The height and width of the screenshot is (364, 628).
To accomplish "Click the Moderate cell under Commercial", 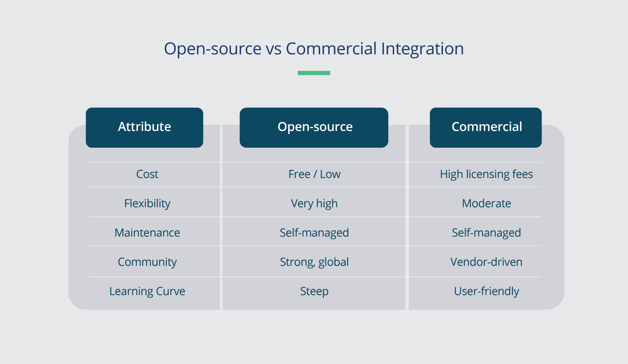I will click(486, 203).
